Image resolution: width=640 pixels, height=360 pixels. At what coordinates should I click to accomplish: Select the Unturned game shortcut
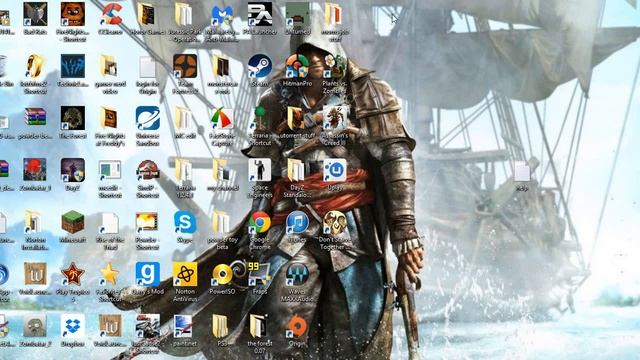[x=297, y=14]
